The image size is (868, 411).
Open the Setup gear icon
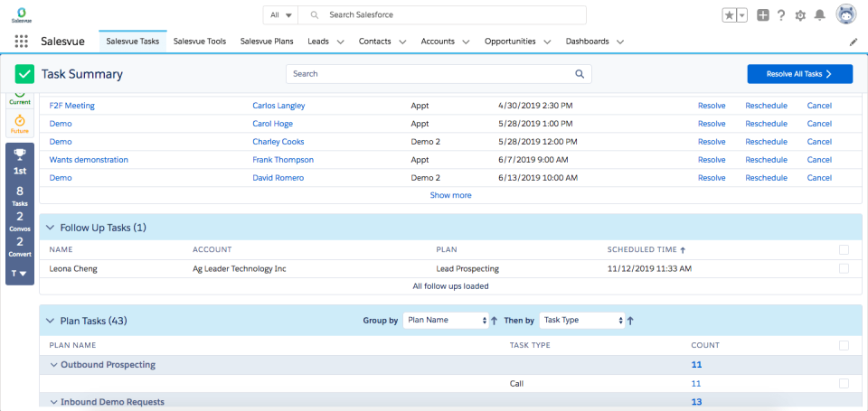799,15
